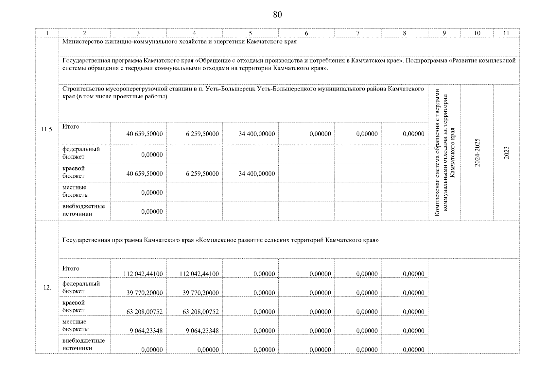Select the местные бюджеты label in section 11.5
555x392 pixels.
coord(76,191)
